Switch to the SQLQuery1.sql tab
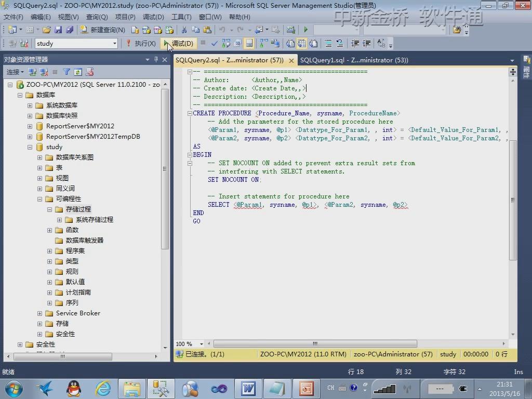532x399 pixels. pyautogui.click(x=354, y=60)
